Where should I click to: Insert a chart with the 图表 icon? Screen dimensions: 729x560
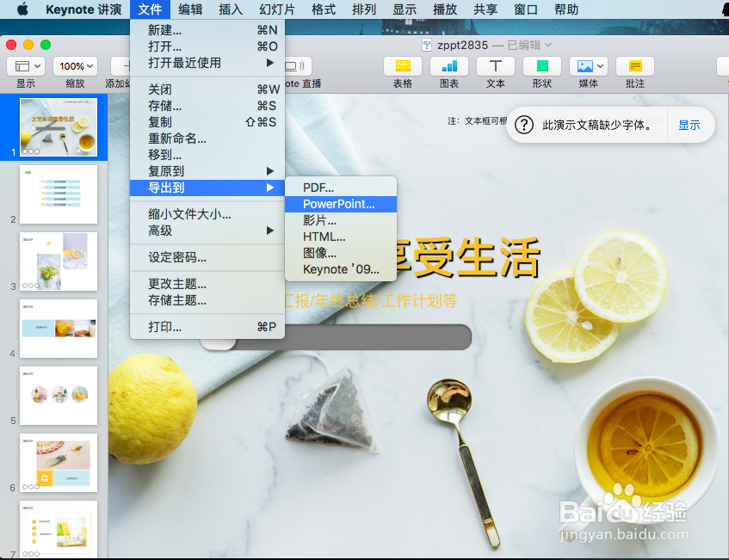coord(448,66)
